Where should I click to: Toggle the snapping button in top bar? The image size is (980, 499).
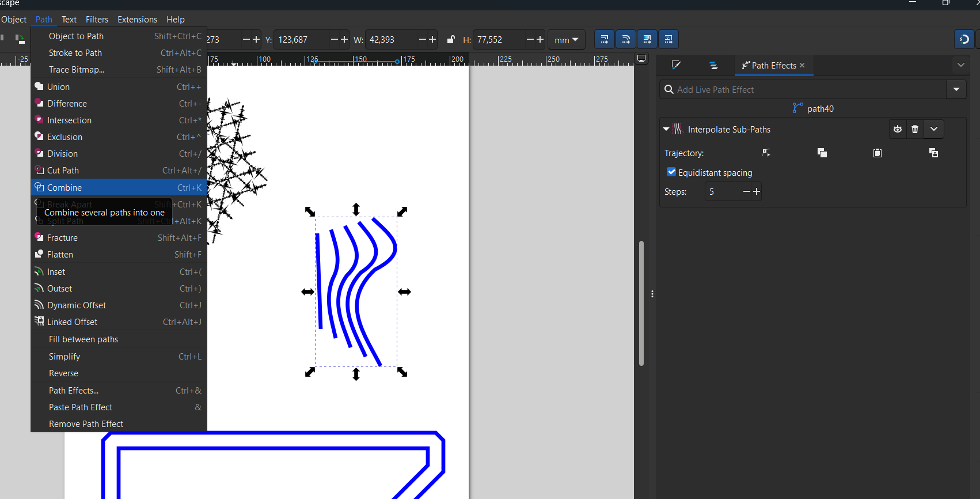coord(964,40)
